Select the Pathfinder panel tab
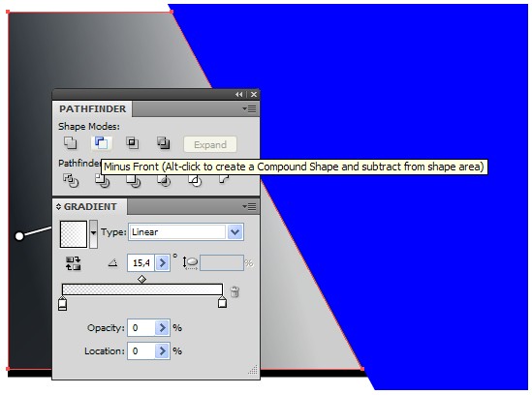Image resolution: width=532 pixels, height=395 pixels. (x=92, y=108)
